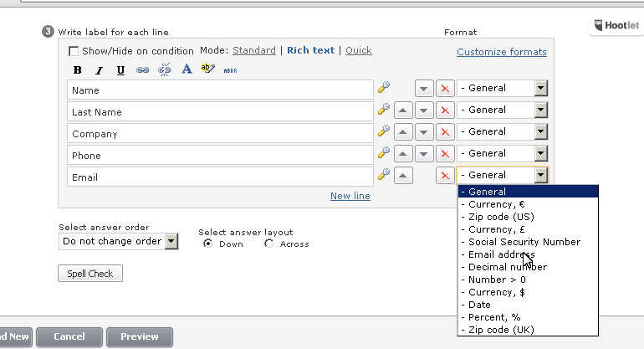Run Spell Check
Image resolution: width=644 pixels, height=349 pixels.
[90, 274]
